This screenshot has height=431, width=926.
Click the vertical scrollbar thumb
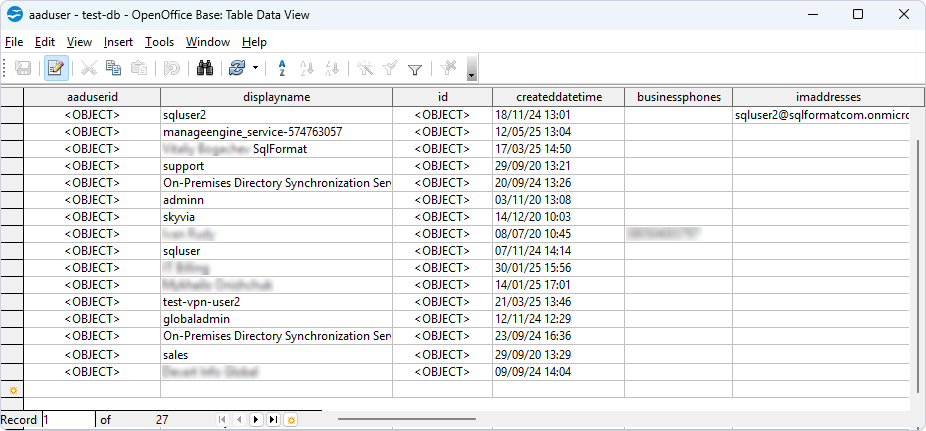tap(917, 266)
